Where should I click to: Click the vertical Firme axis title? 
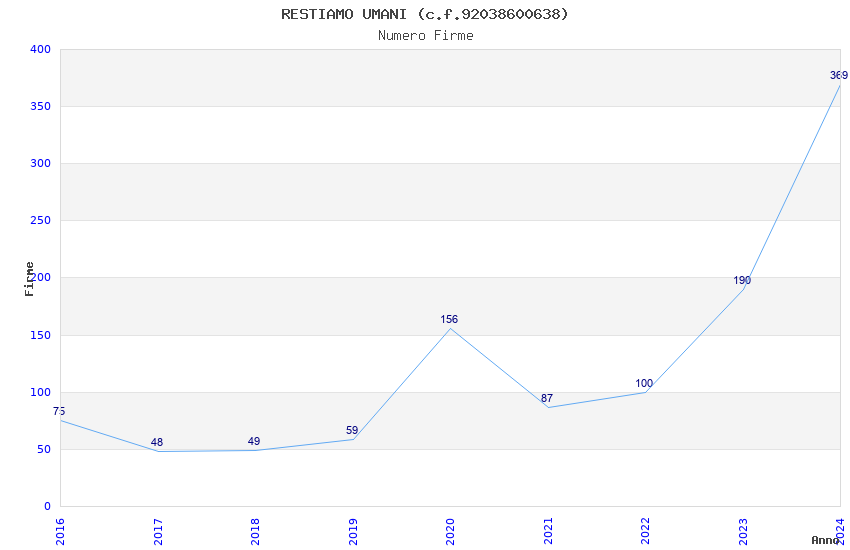pos(30,278)
